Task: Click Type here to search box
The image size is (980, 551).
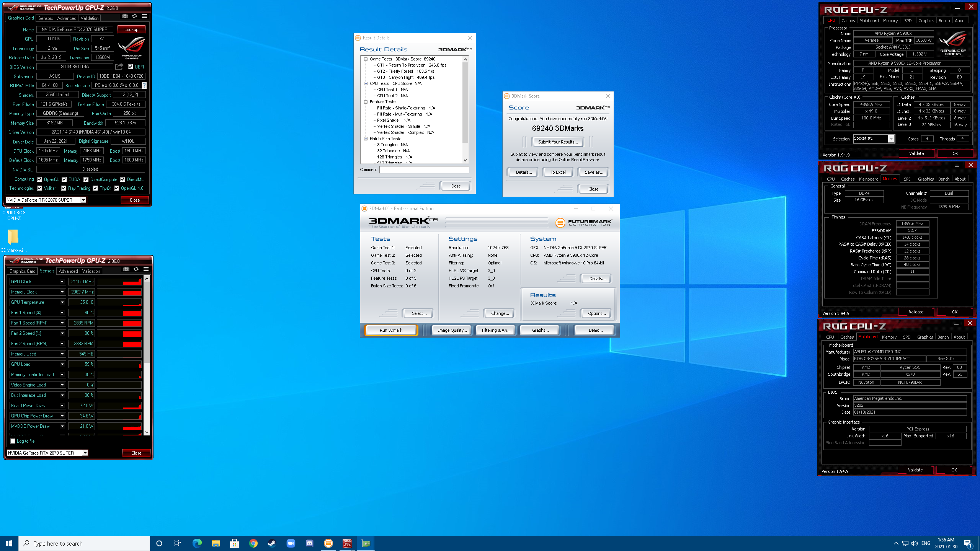Action: pyautogui.click(x=84, y=543)
